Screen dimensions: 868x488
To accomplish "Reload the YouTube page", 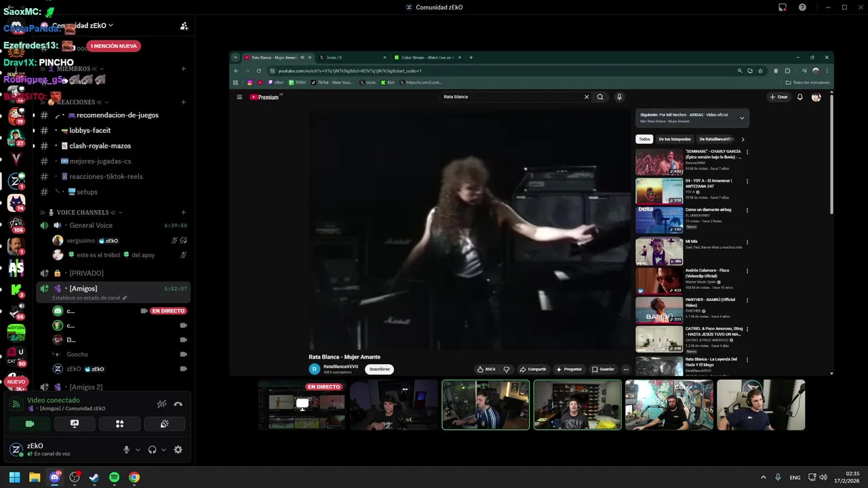I will (258, 70).
